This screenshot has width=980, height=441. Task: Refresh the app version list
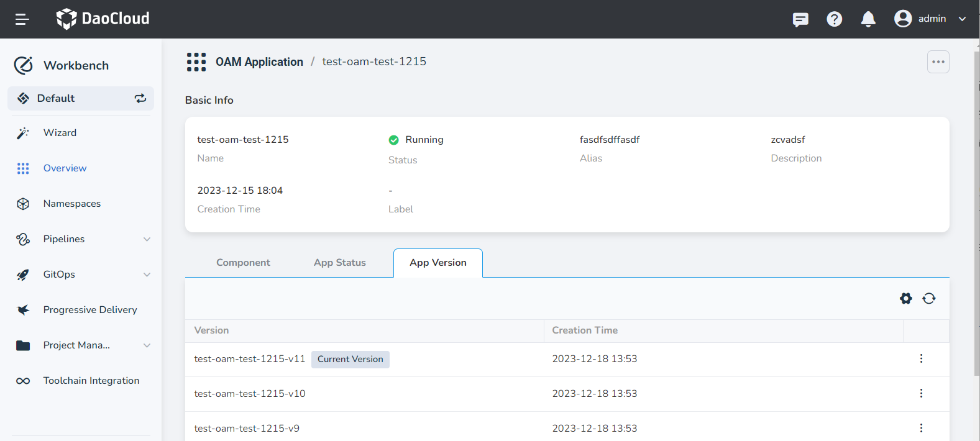pos(929,299)
